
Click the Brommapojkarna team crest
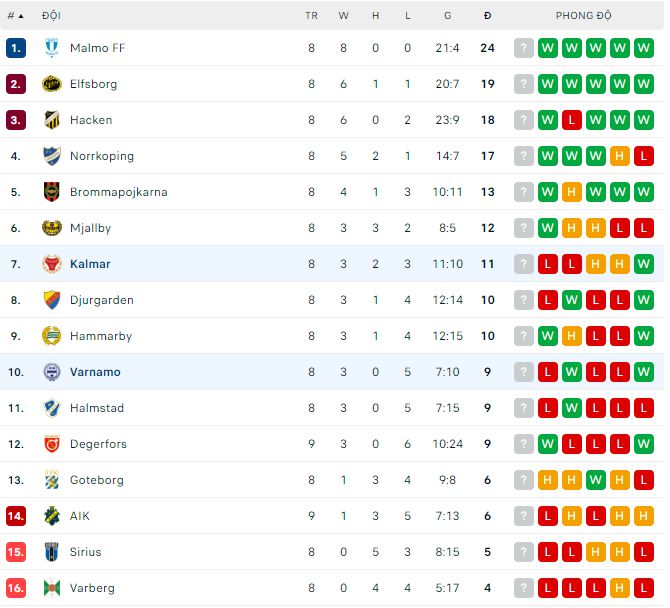click(x=52, y=192)
